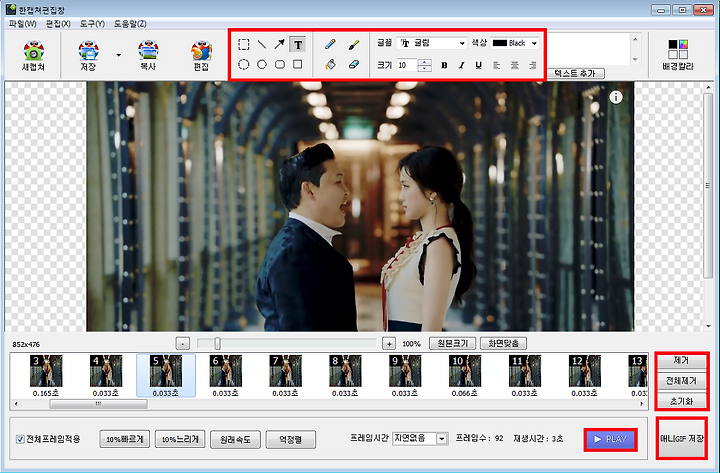Click the 애니GIF 저장 save button
The image size is (720, 473).
(682, 439)
